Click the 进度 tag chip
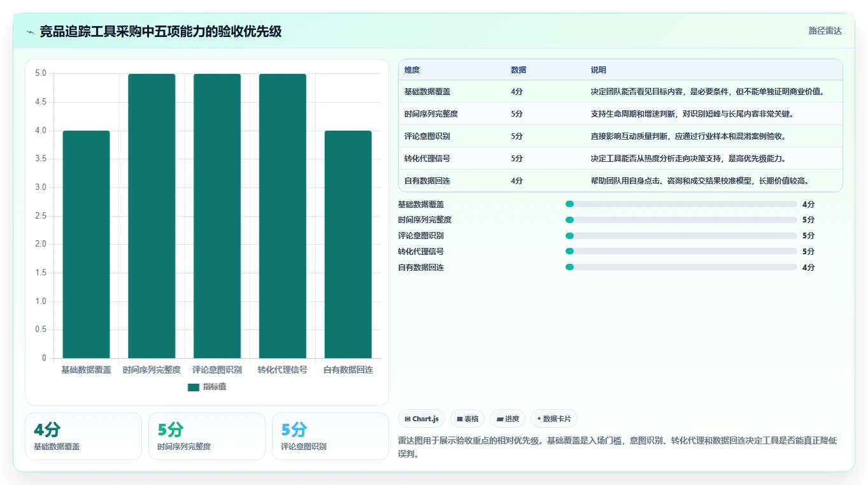868x485 pixels. (x=508, y=419)
